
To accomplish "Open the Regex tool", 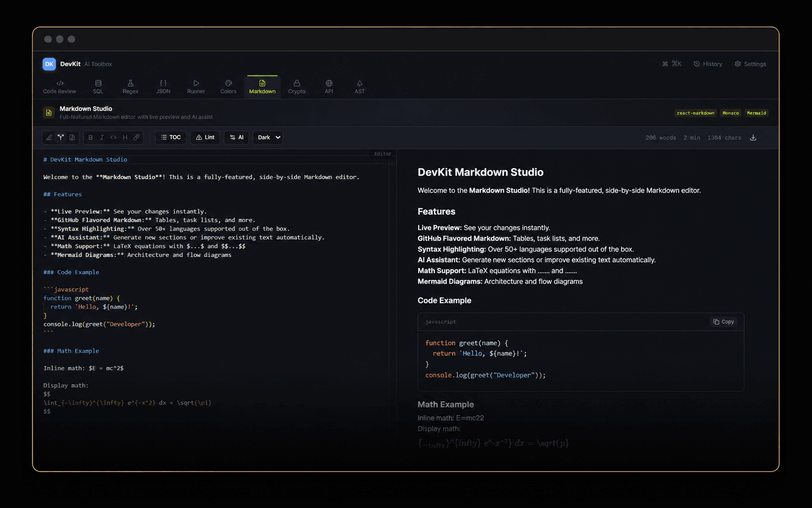I will (130, 87).
